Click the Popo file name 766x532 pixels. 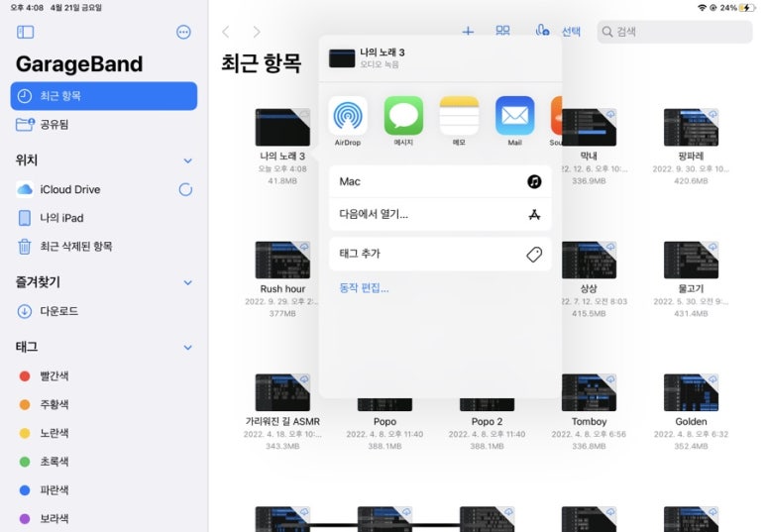pos(384,422)
